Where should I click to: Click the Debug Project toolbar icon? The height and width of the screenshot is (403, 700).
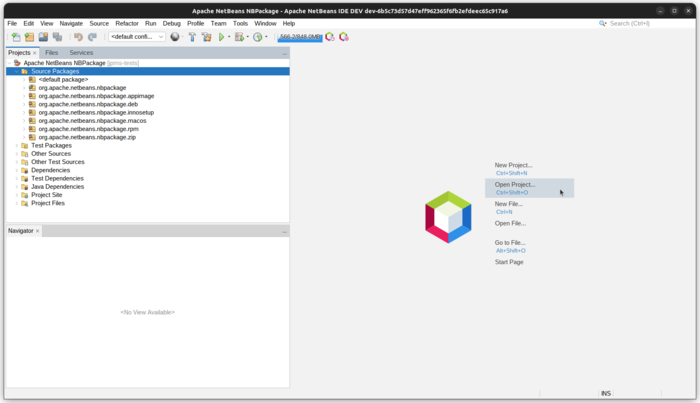click(x=240, y=37)
